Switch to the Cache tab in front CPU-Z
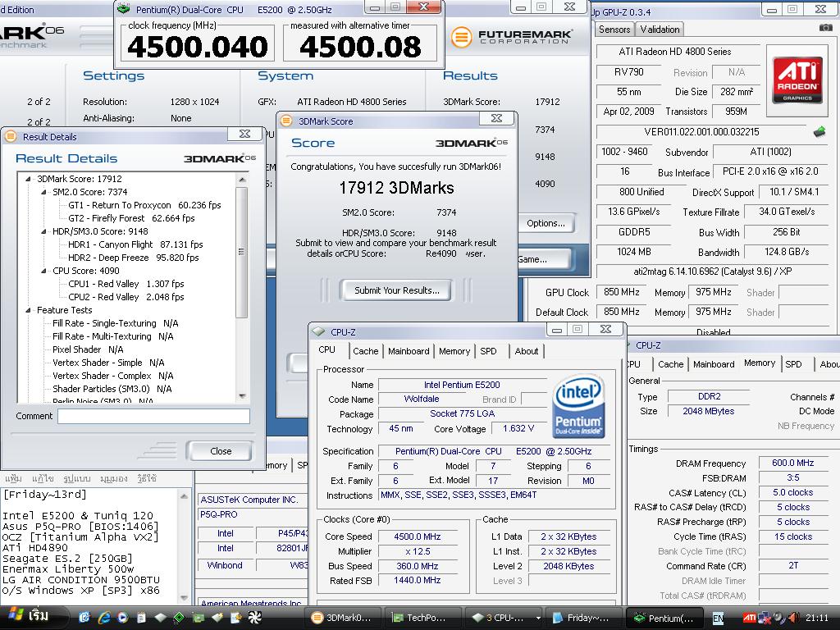 coord(365,351)
